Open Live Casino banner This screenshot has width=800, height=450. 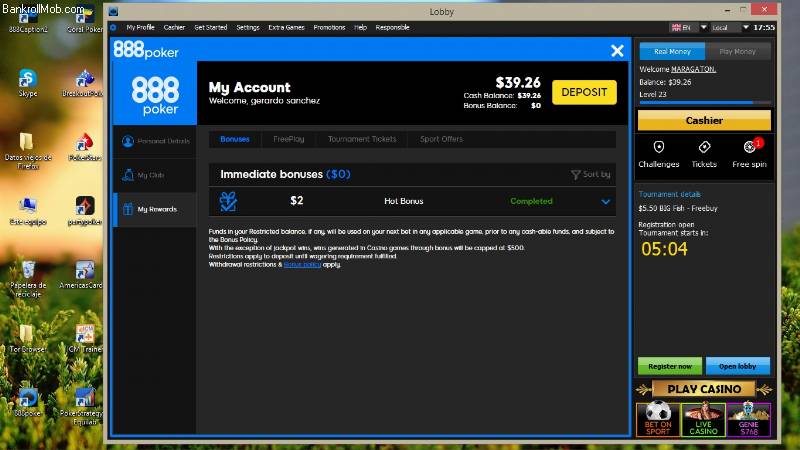(x=703, y=419)
